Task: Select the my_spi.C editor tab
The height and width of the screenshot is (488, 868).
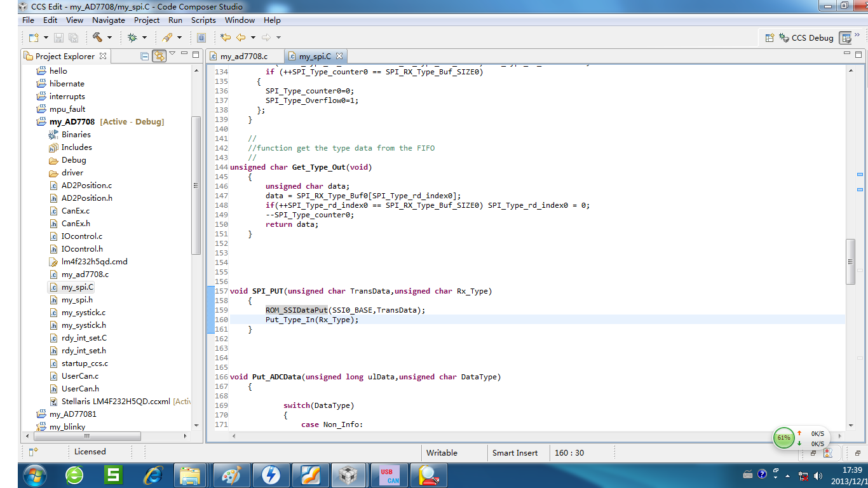Action: click(314, 56)
